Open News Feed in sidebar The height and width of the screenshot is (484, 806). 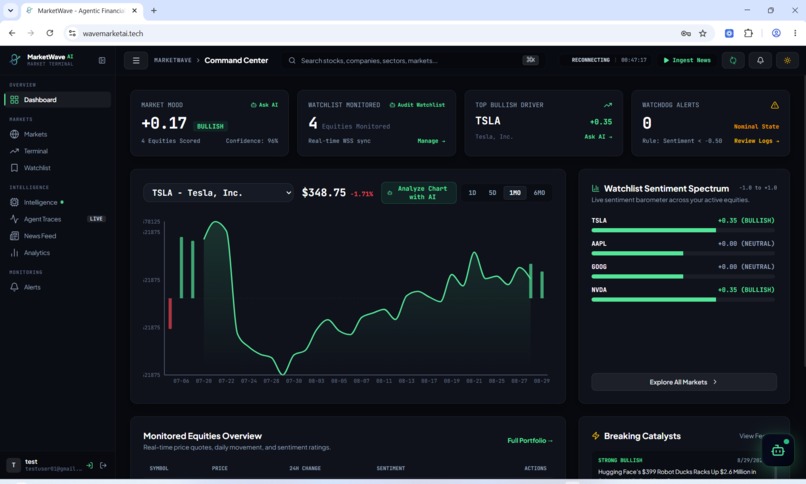58,236
